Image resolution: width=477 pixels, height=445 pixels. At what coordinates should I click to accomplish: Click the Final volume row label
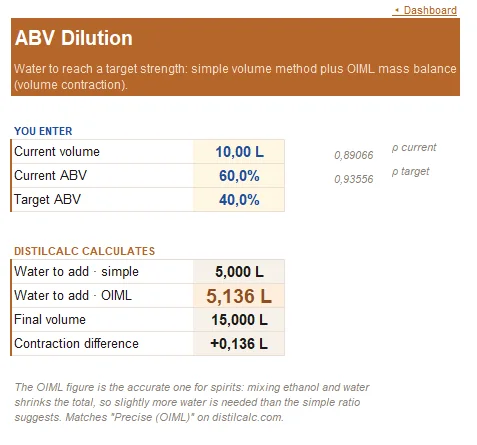(50, 320)
